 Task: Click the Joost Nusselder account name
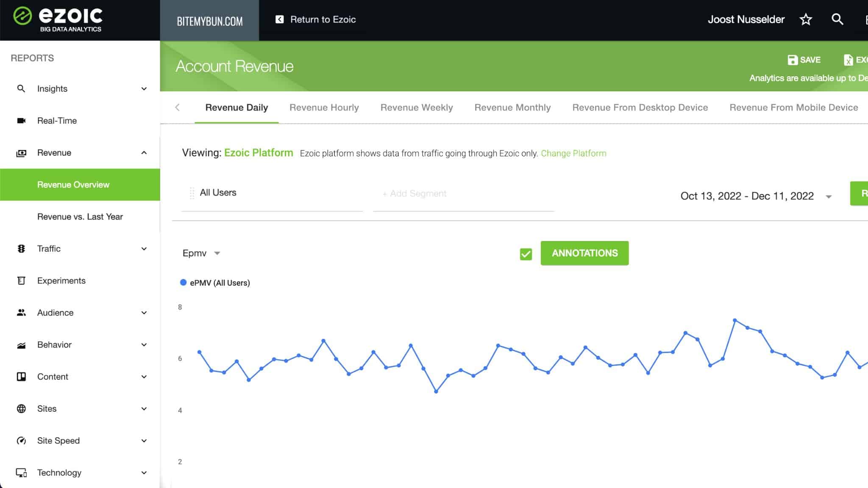point(746,19)
